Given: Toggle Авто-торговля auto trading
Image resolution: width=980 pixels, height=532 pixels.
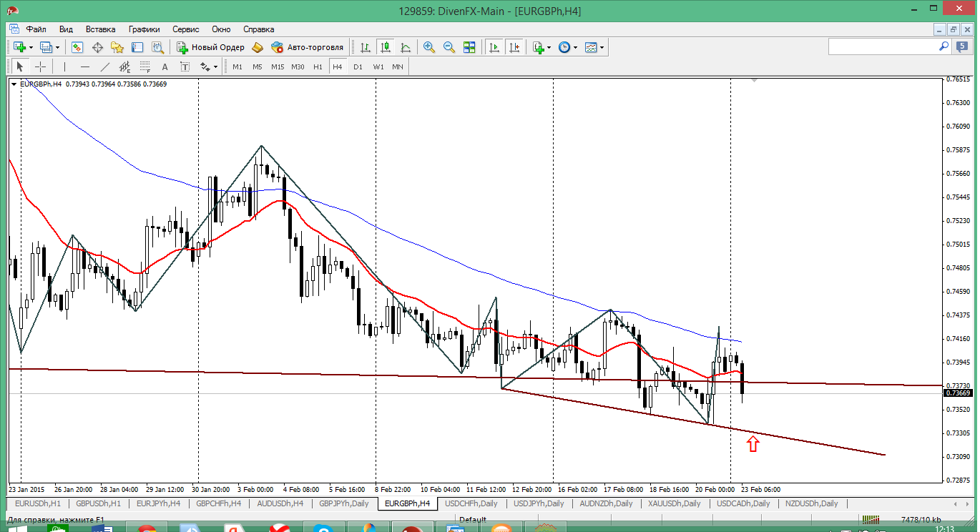Looking at the screenshot, I should (308, 47).
